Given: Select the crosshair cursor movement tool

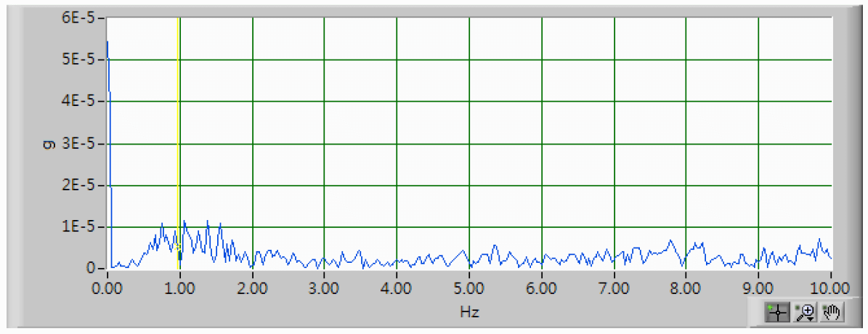Looking at the screenshot, I should point(778,312).
